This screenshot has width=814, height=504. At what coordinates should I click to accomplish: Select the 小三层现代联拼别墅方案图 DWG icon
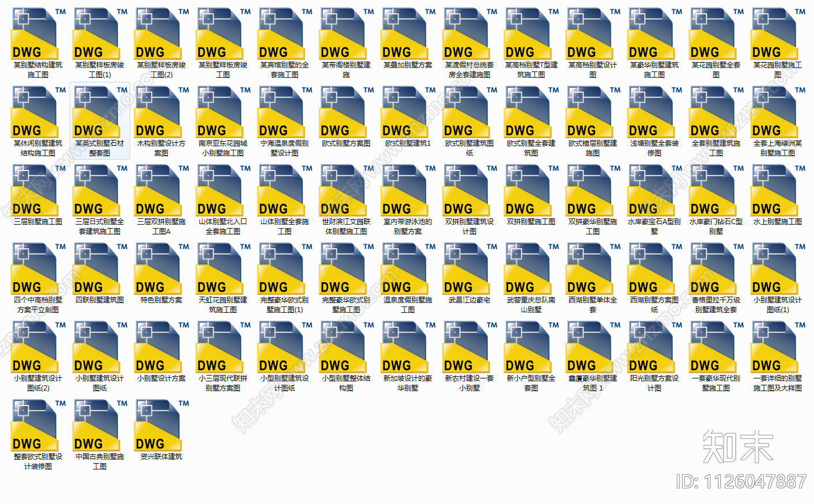(219, 347)
